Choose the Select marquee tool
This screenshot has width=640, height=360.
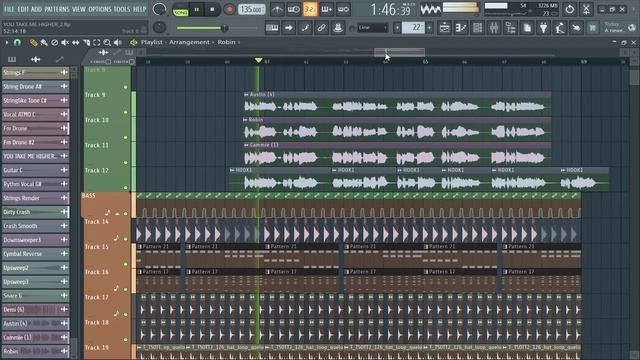coord(97,42)
